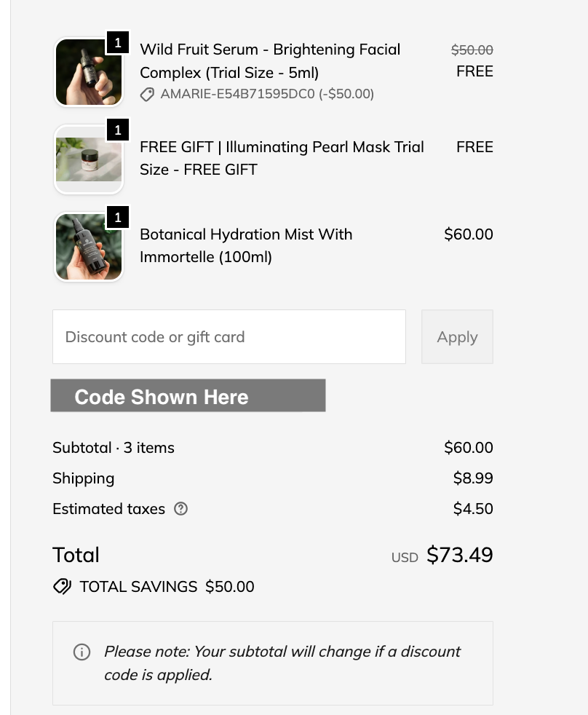Click quantity badge on the Botanical Hydration Mist
The image size is (588, 715).
click(x=118, y=217)
